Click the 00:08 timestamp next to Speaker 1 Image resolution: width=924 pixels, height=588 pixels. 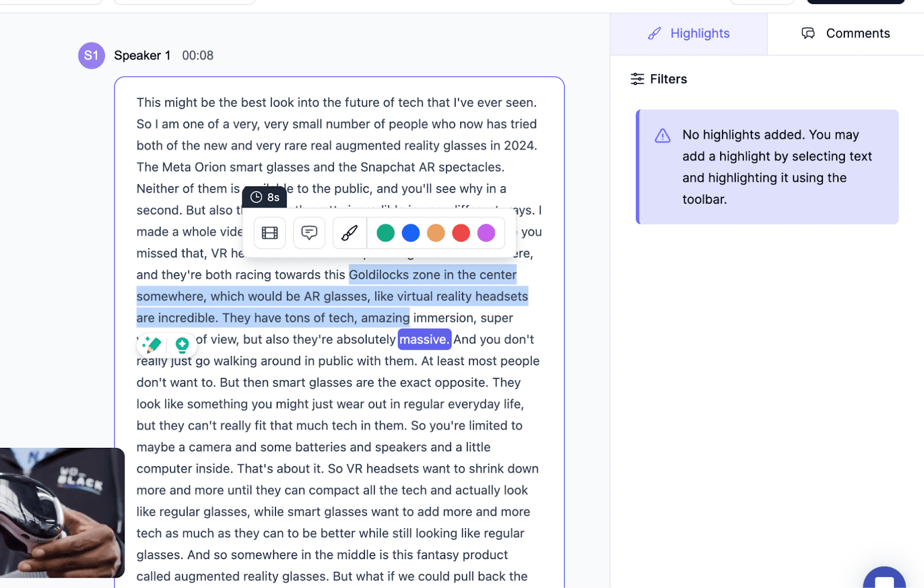pos(198,55)
